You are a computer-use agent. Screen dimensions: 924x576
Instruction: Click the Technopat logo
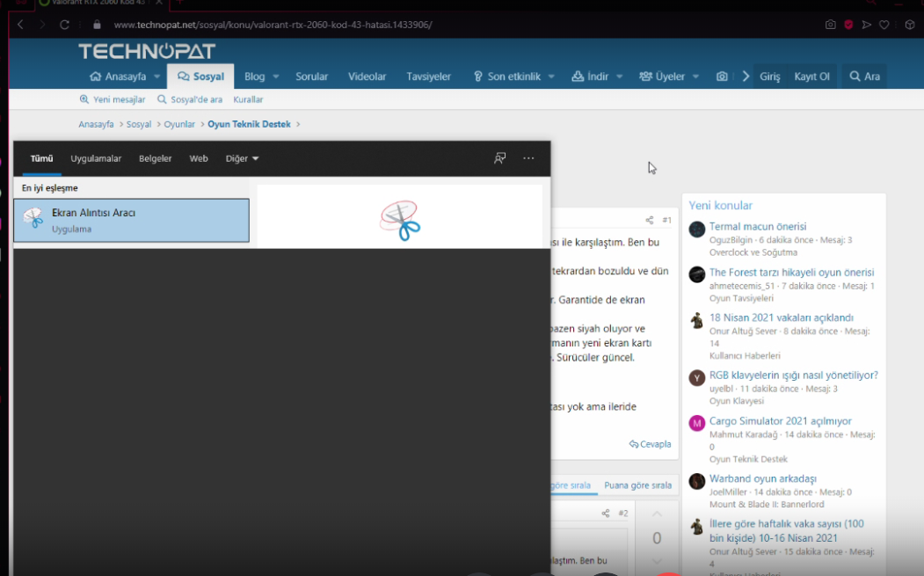[x=147, y=51]
